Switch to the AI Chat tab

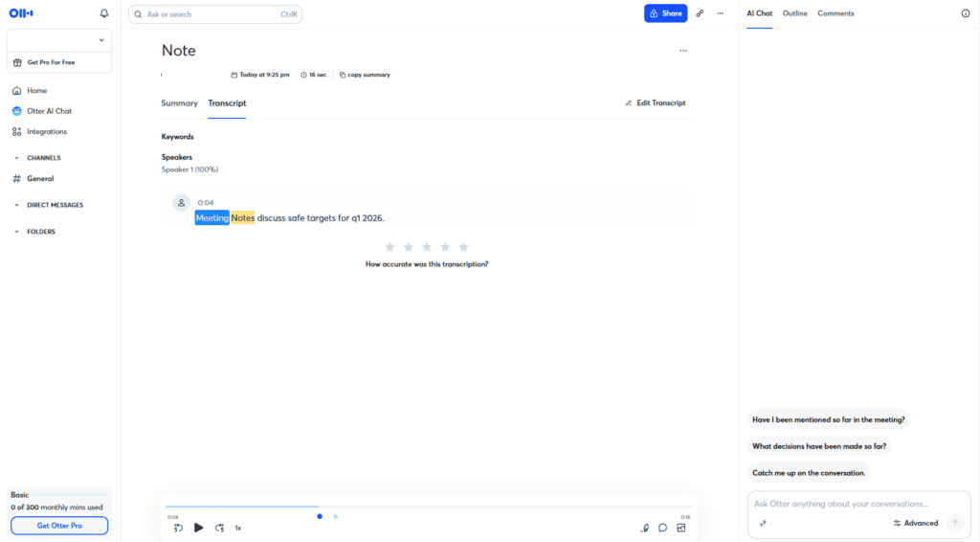coord(759,13)
